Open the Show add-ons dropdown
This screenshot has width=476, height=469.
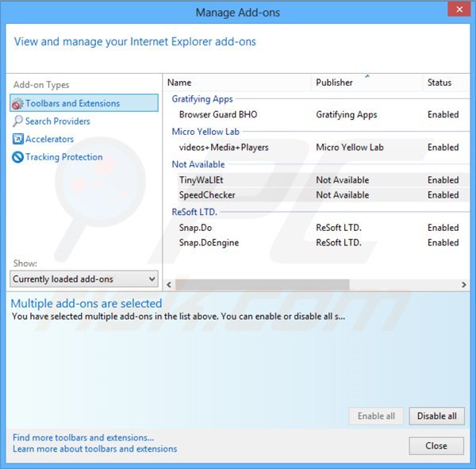click(84, 279)
